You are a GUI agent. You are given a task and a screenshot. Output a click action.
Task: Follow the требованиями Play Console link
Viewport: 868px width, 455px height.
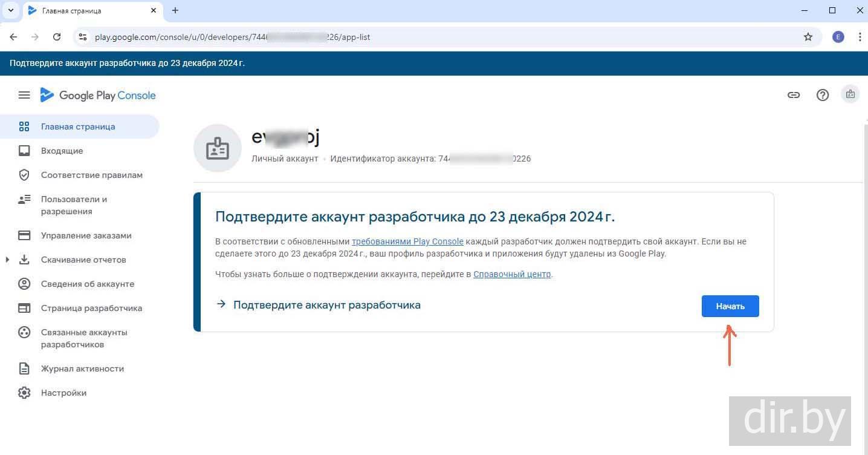(x=407, y=241)
